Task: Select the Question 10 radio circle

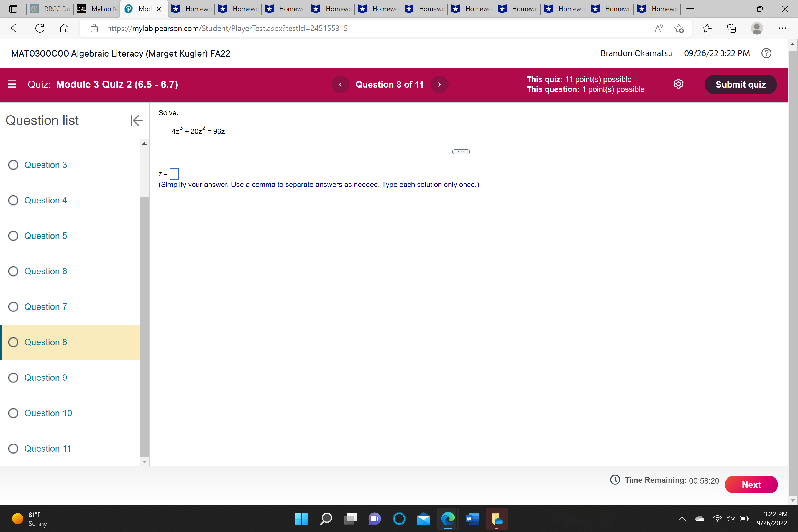Action: (13, 413)
